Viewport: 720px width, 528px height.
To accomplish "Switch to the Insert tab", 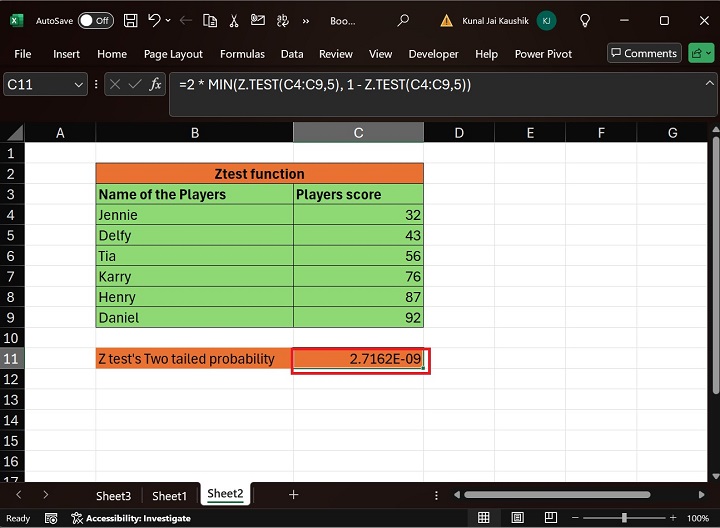I will pos(66,54).
